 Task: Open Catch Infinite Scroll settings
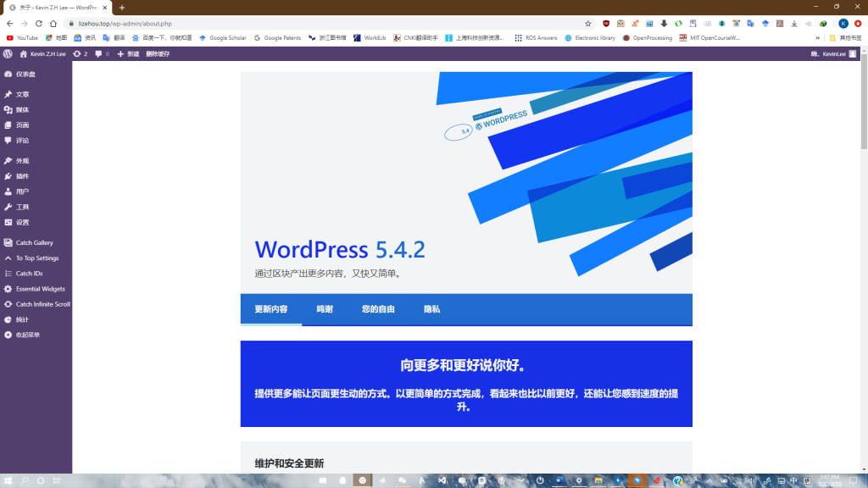36,304
